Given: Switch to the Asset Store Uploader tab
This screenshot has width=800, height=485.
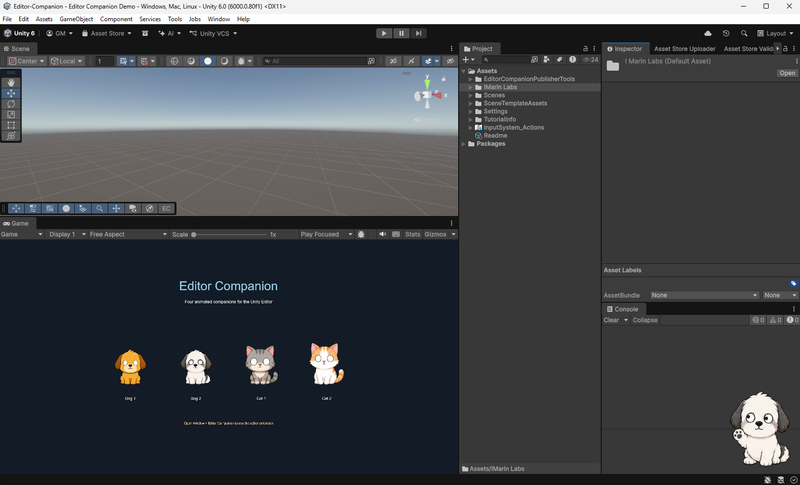Looking at the screenshot, I should point(684,49).
